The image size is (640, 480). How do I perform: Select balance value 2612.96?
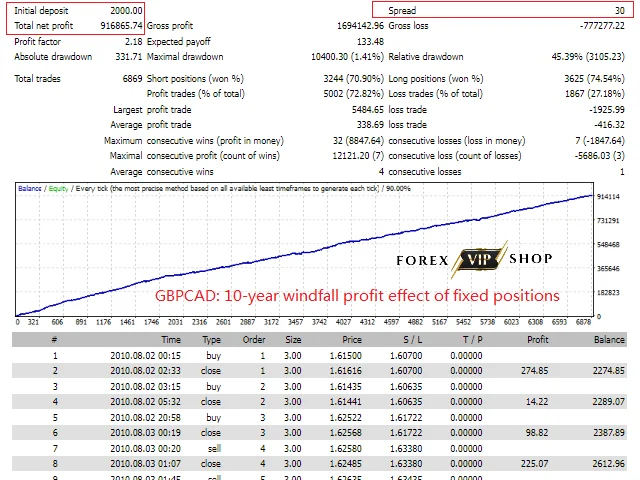[609, 464]
